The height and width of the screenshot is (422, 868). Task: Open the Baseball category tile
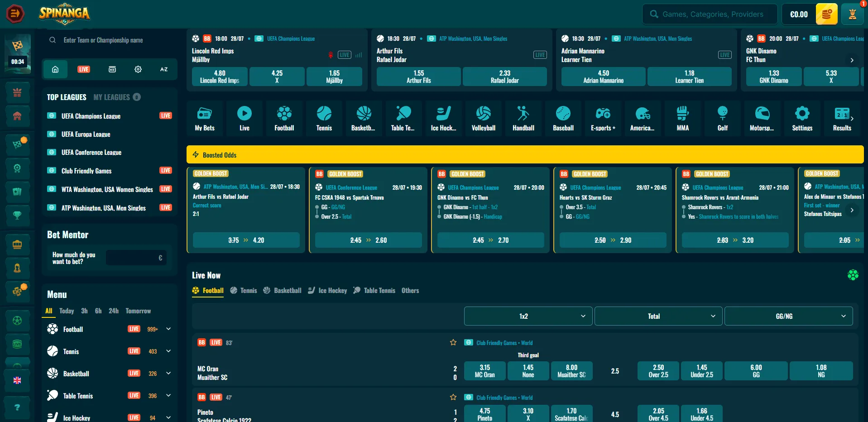[x=563, y=118]
